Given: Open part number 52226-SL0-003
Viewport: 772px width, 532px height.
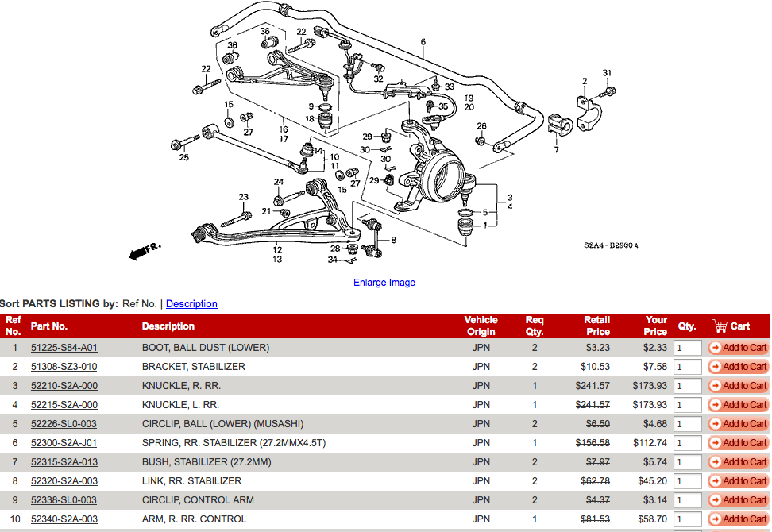Looking at the screenshot, I should pos(64,424).
